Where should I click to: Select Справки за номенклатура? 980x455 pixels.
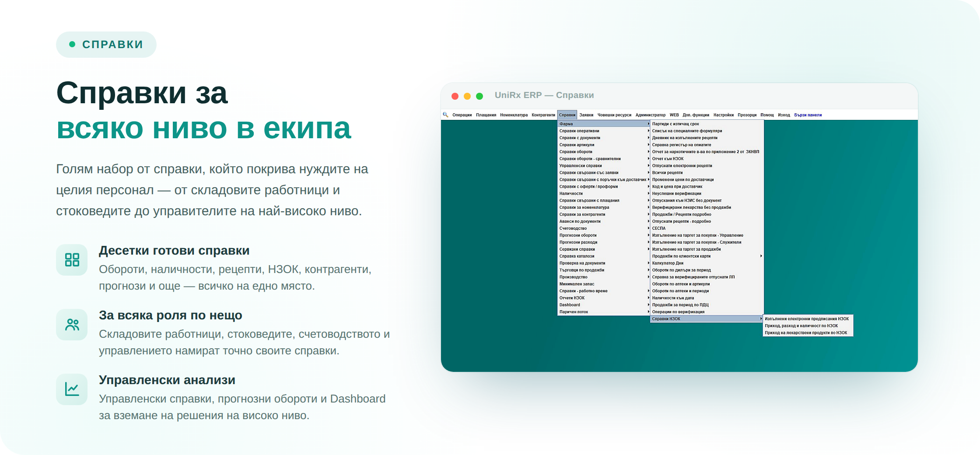[x=604, y=207]
